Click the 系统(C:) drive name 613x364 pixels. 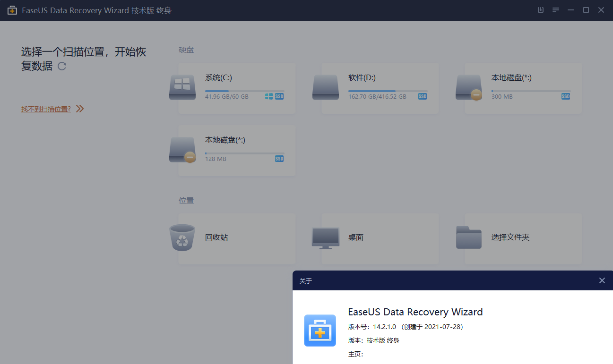(218, 78)
